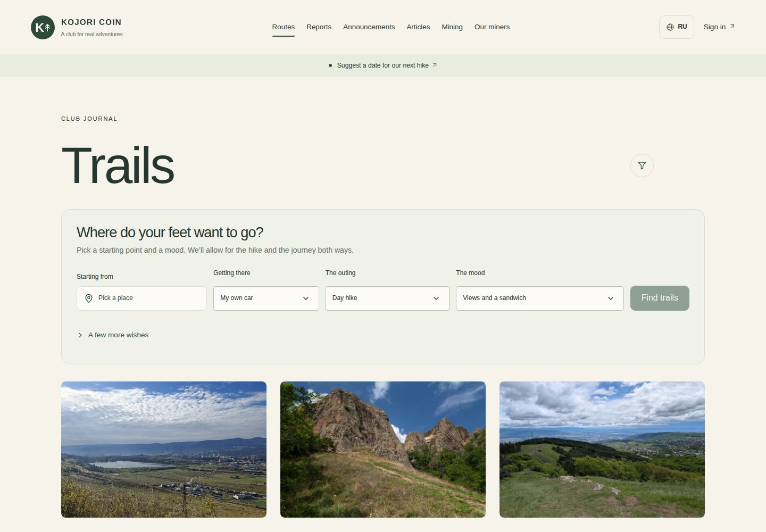Go to the Routes tab
Image resolution: width=766 pixels, height=532 pixels.
click(x=284, y=27)
